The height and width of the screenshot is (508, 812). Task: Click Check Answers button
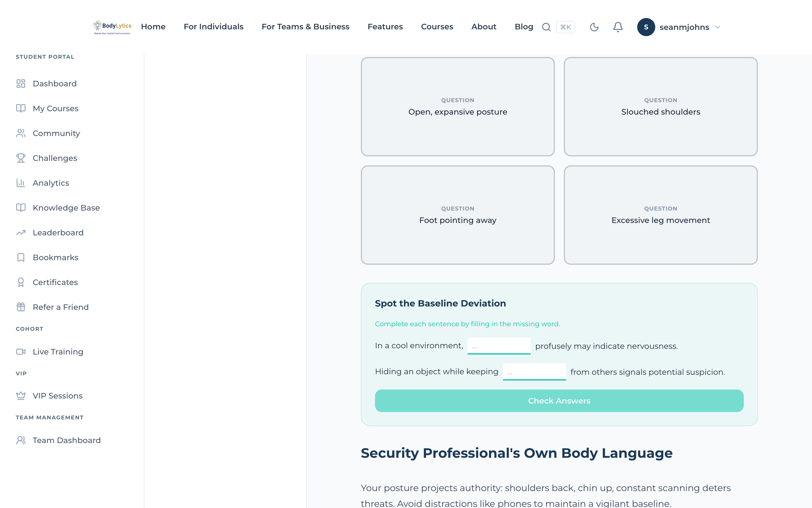coord(559,401)
